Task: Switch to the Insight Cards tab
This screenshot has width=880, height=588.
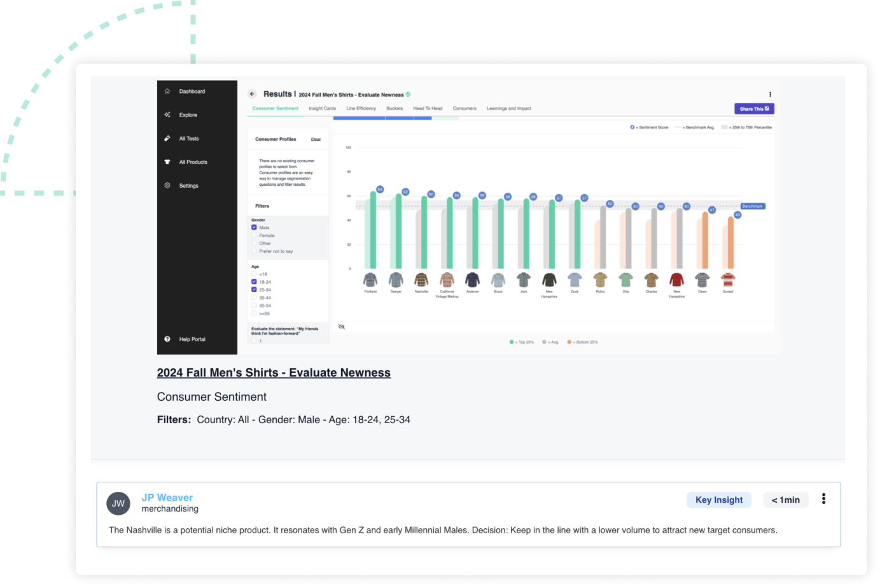Action: 323,108
